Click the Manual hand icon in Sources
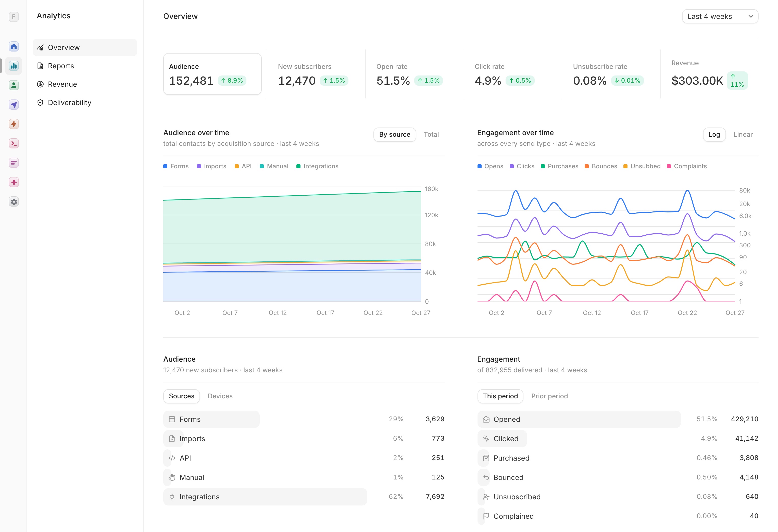The width and height of the screenshot is (778, 532). click(x=172, y=477)
